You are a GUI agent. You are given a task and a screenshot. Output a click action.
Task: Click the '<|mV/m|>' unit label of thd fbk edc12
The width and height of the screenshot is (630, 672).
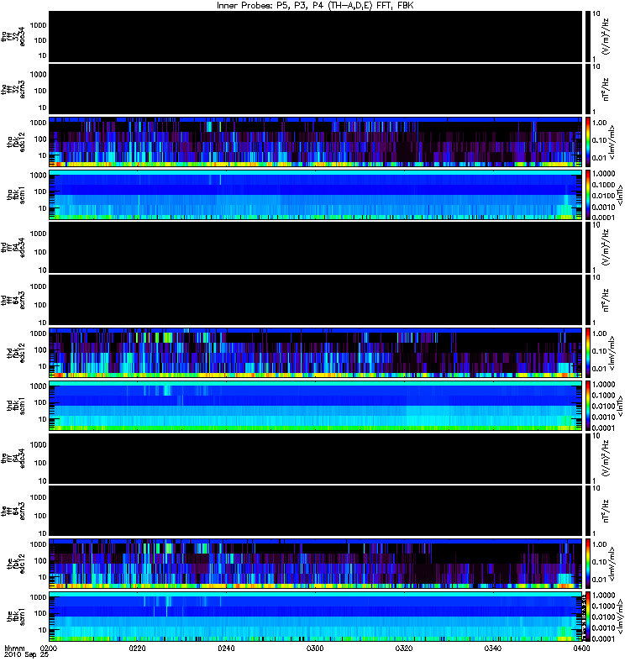[x=612, y=353]
